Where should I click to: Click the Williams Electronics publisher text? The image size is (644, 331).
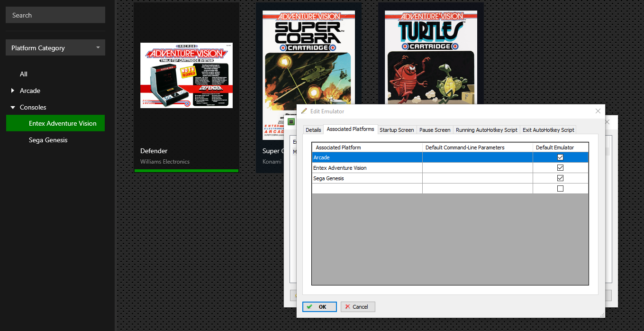tap(165, 162)
